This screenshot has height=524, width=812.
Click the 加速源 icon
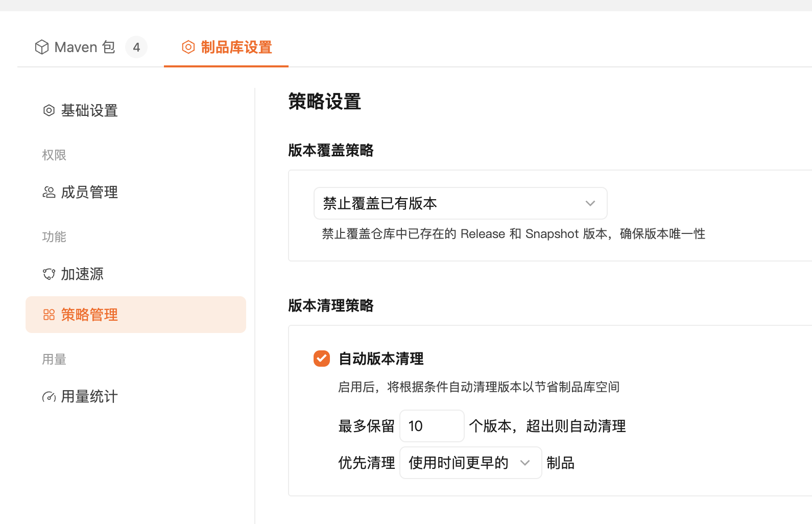coord(49,274)
